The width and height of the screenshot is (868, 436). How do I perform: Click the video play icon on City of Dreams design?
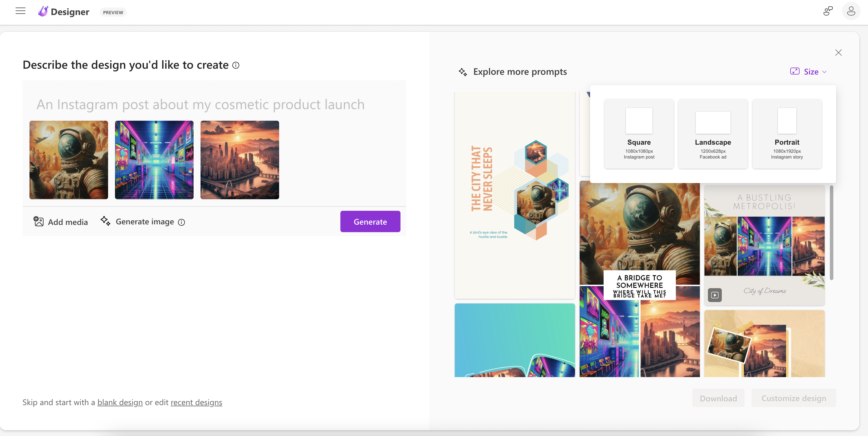pos(715,295)
